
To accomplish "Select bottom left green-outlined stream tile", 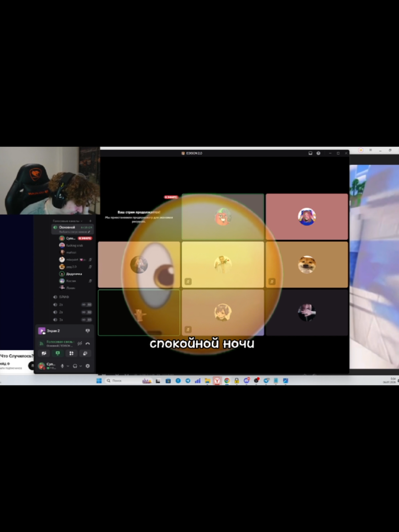I will pyautogui.click(x=139, y=312).
